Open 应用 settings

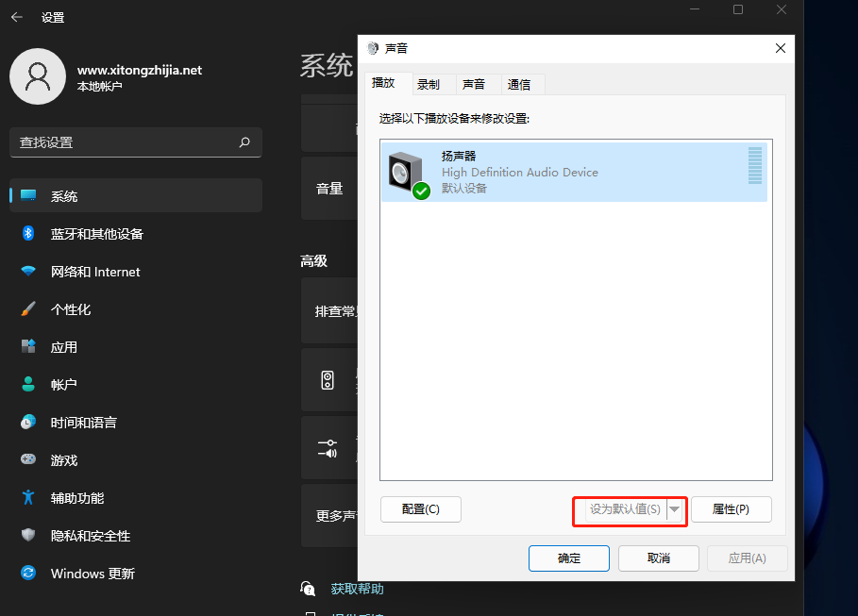point(136,347)
